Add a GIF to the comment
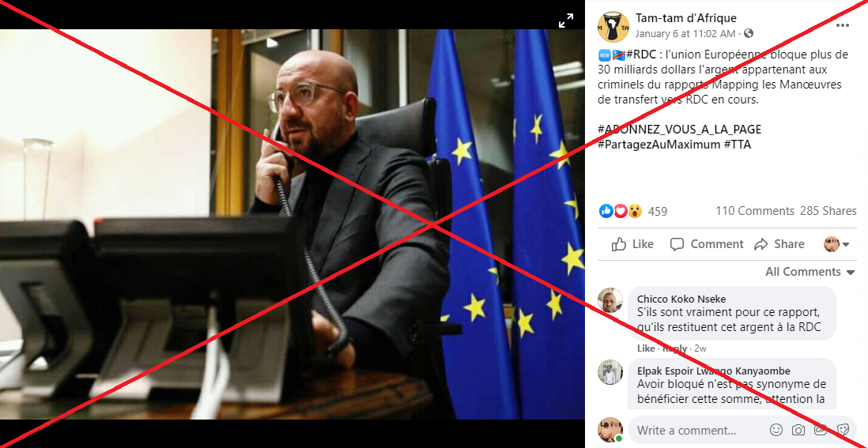868x448 pixels. tap(821, 430)
